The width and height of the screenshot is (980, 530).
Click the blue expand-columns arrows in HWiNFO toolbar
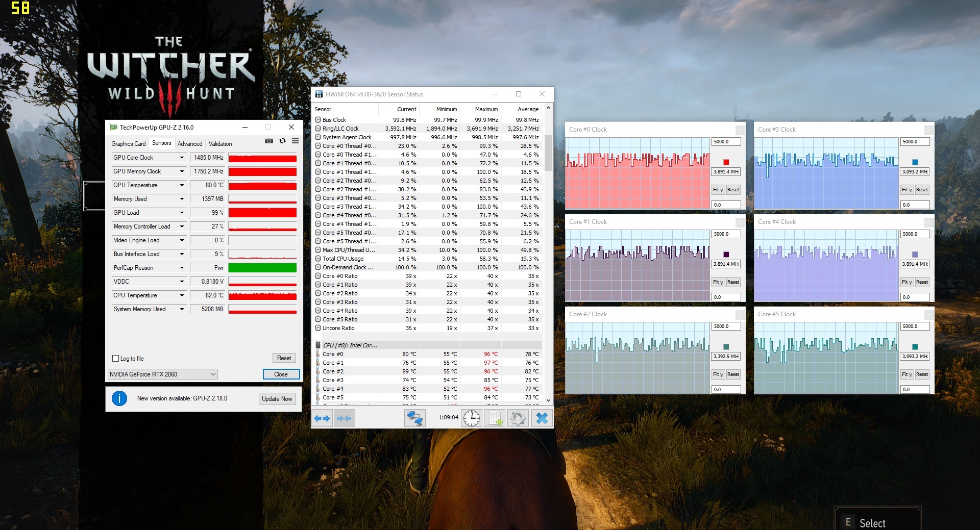322,418
